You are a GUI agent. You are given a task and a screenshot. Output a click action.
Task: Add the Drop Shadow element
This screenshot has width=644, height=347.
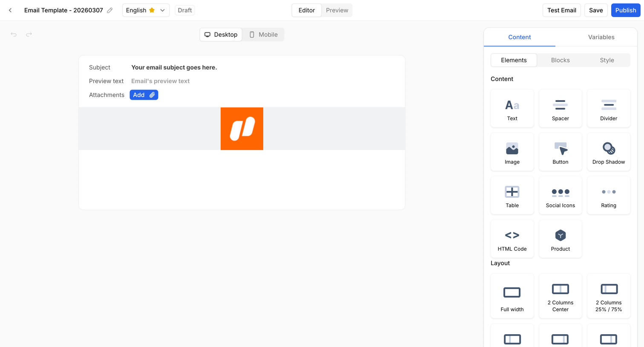point(609,152)
